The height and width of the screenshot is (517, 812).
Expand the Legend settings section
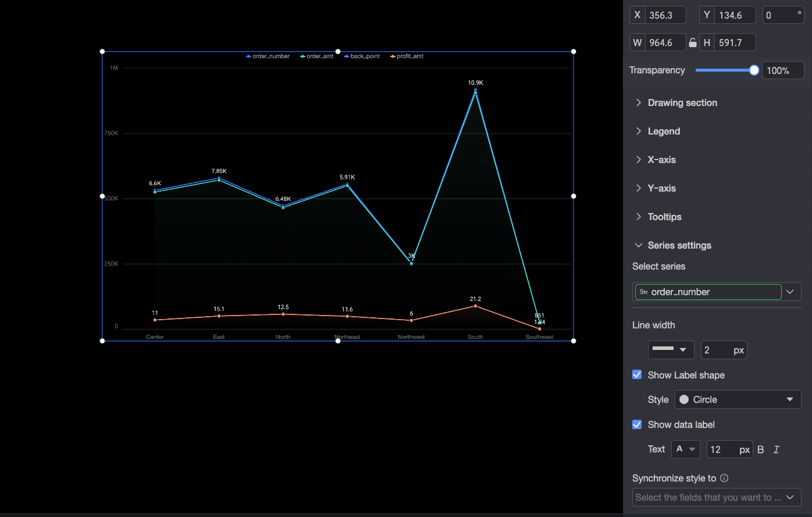point(717,131)
